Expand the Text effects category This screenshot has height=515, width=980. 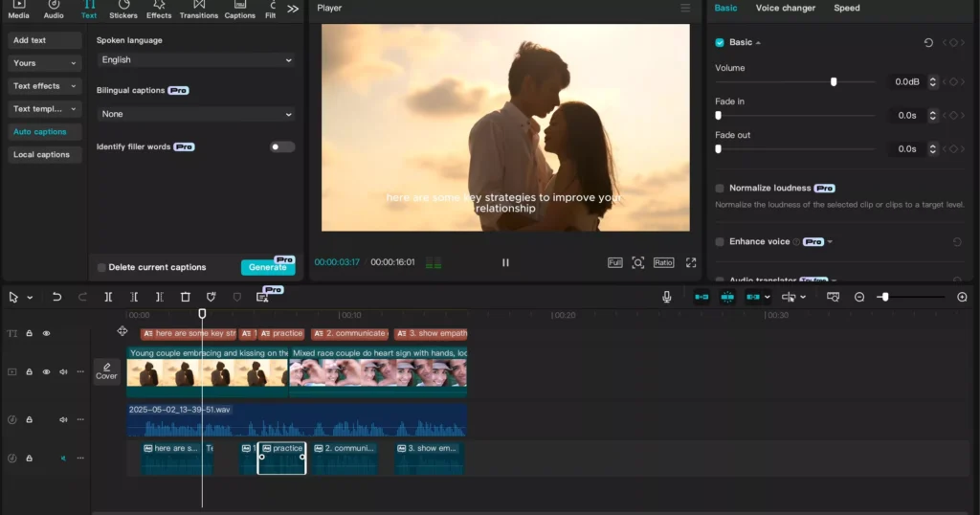[x=44, y=85]
